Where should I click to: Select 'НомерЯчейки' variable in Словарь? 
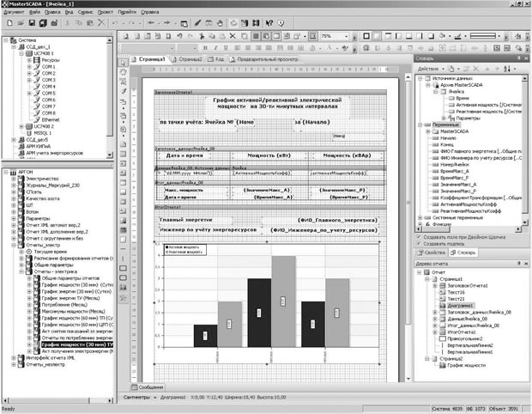[454, 164]
